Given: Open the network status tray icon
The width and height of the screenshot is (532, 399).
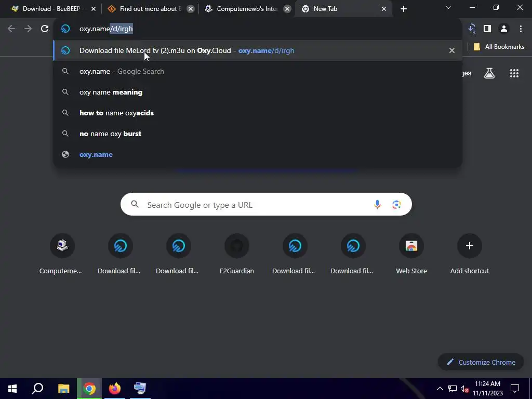Looking at the screenshot, I should (453, 389).
